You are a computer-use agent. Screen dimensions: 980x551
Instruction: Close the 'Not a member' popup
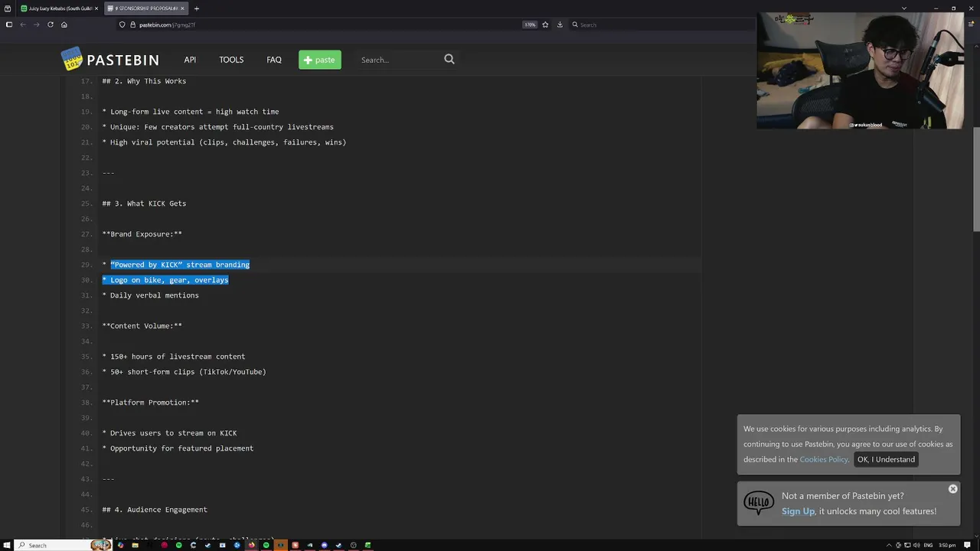pos(952,489)
